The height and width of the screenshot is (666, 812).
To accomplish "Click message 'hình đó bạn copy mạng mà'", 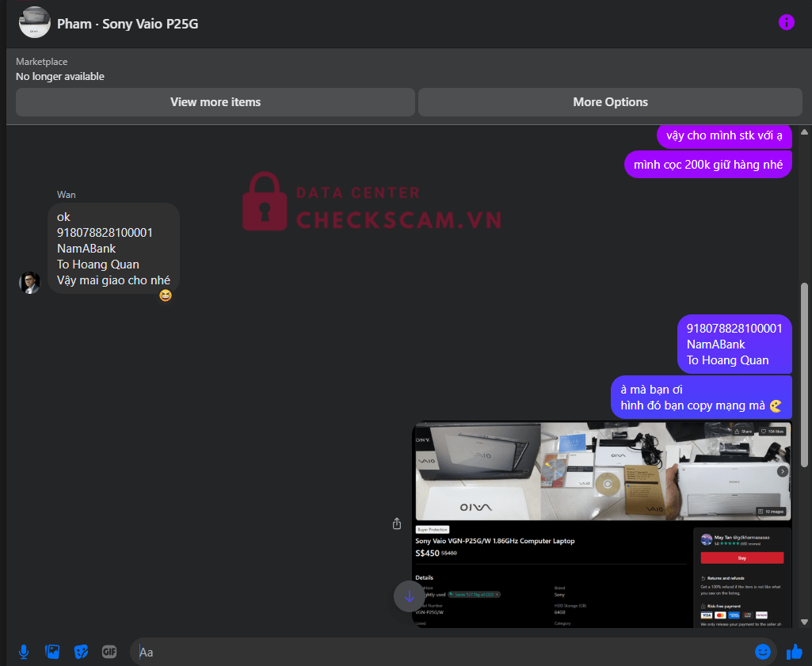I will coord(701,398).
